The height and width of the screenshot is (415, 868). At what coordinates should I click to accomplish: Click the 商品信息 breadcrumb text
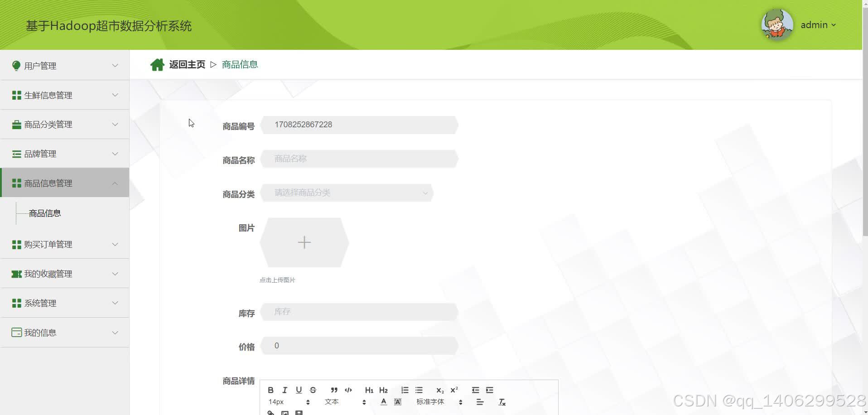coord(240,64)
